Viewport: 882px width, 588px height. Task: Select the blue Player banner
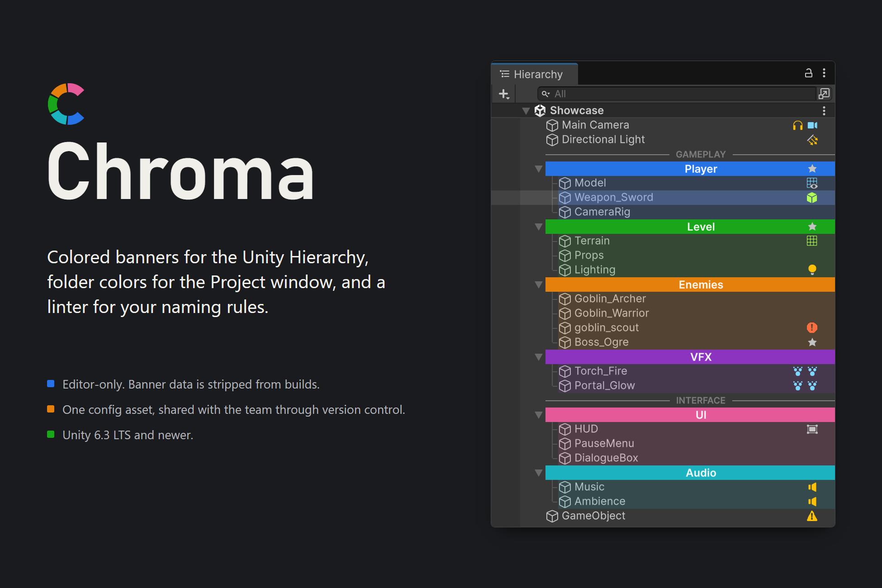[690, 169]
